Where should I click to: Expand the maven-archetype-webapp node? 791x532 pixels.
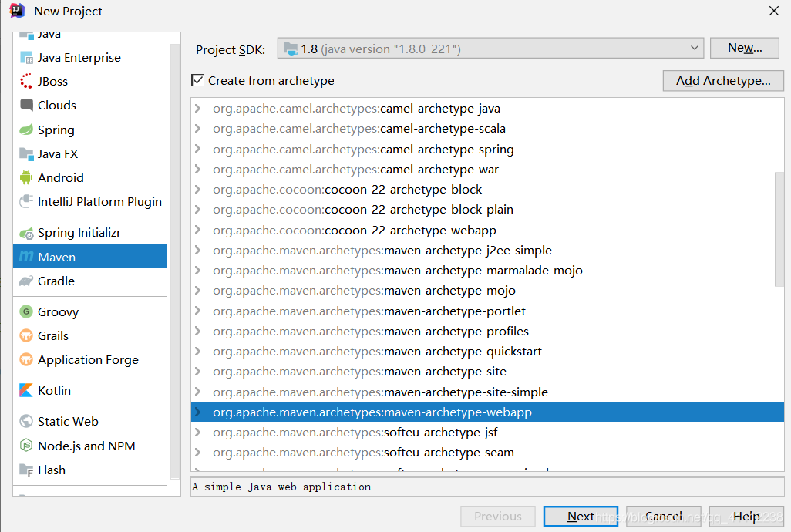[197, 412]
